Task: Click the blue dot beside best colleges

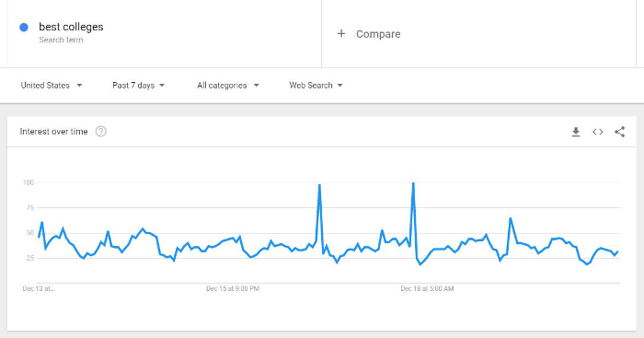Action: click(24, 27)
